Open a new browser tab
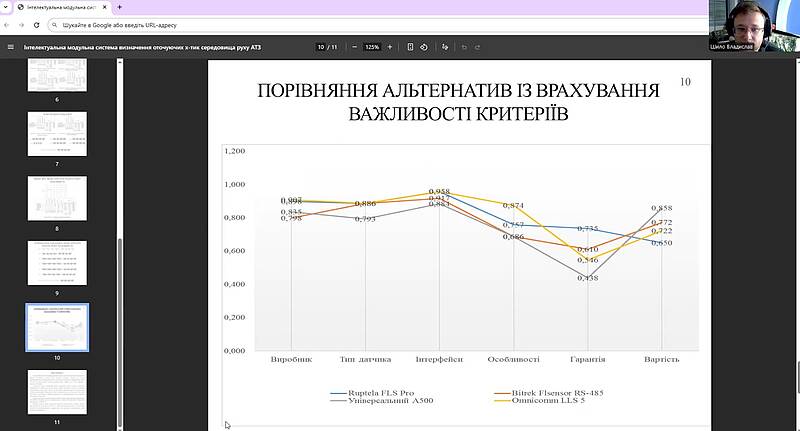This screenshot has height=431, width=800. 120,8
